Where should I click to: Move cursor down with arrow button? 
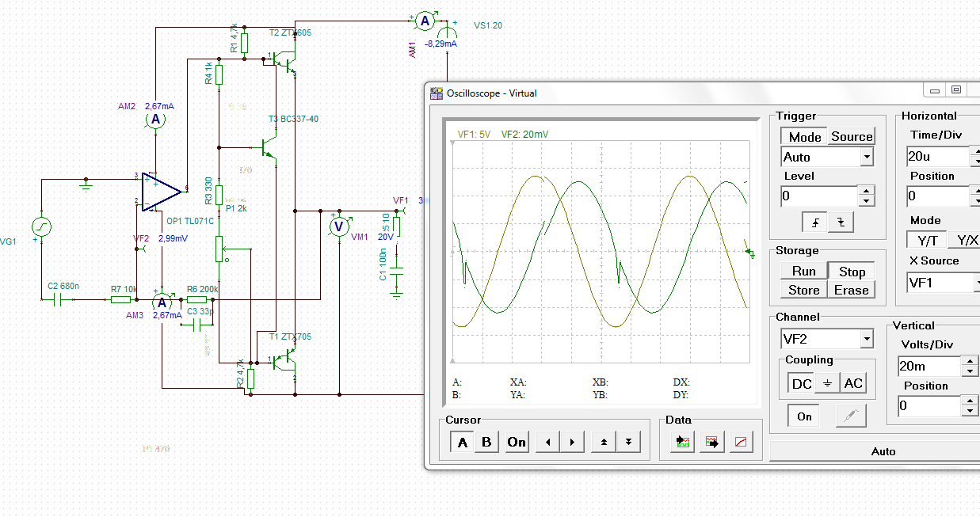pyautogui.click(x=628, y=442)
